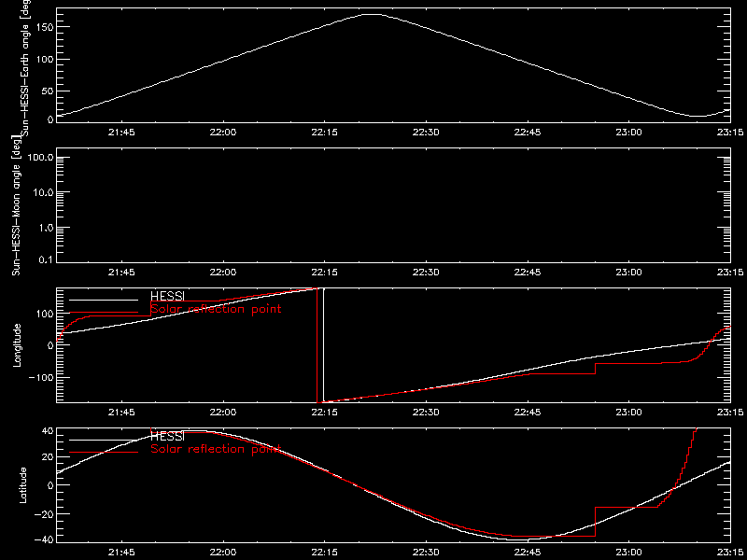This screenshot has width=747, height=560.
Task: Click the Latitude axis title
Action: (22, 484)
